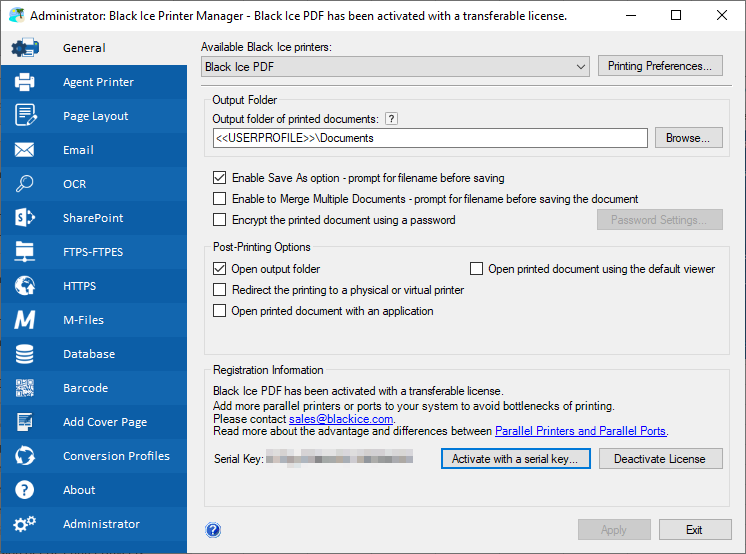
Task: Open Parallel Printers and Parallel Ports link
Action: [580, 431]
